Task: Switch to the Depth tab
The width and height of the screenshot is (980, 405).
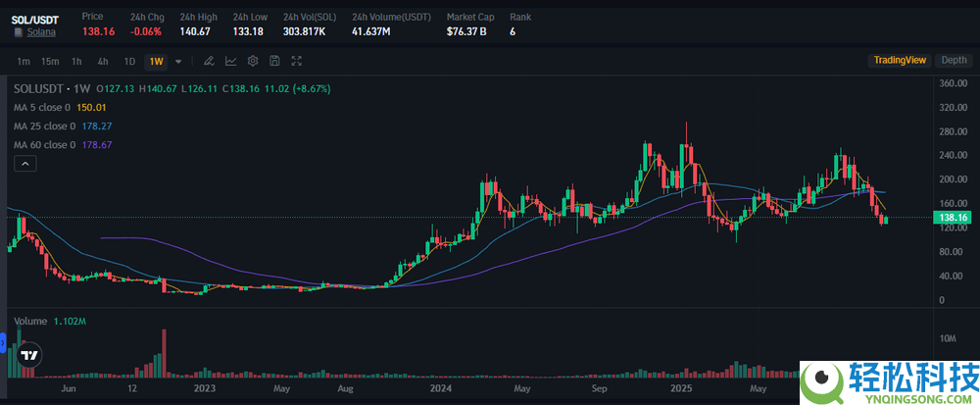Action: (x=954, y=60)
